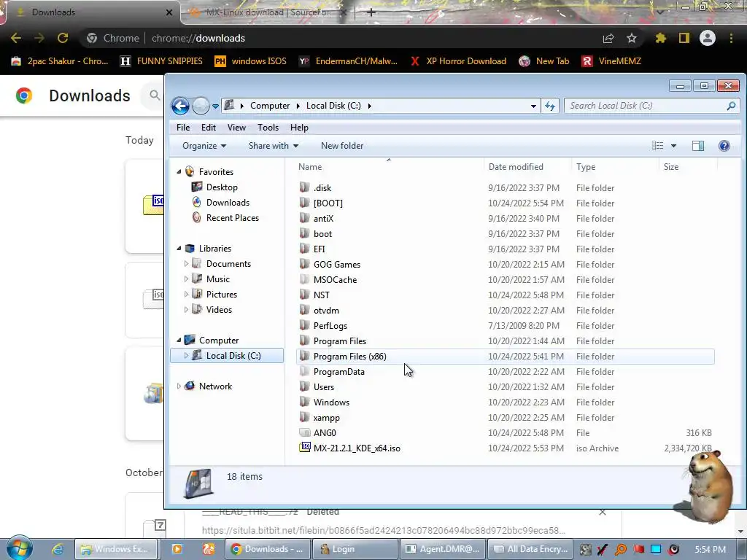The image size is (747, 560).
Task: Click the Windows Start orb
Action: click(x=20, y=548)
